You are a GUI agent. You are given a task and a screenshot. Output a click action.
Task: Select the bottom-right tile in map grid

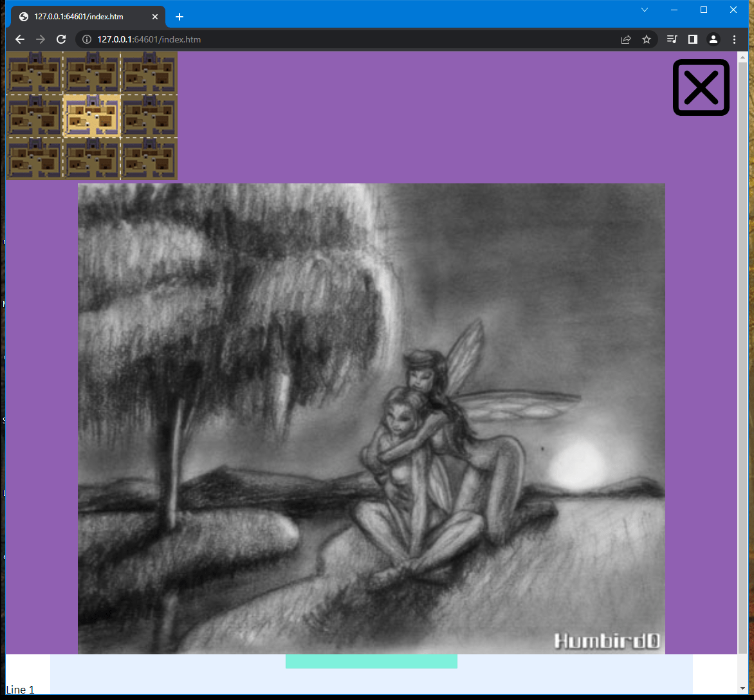149,158
